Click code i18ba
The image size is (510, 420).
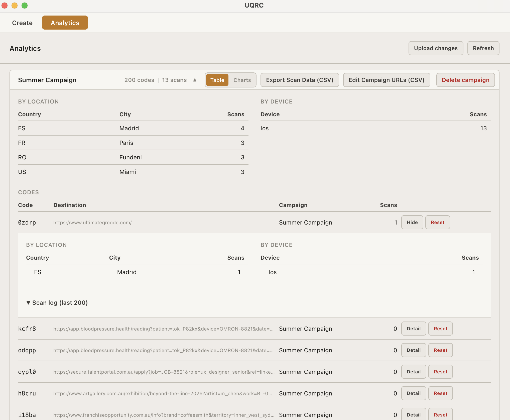(x=27, y=415)
